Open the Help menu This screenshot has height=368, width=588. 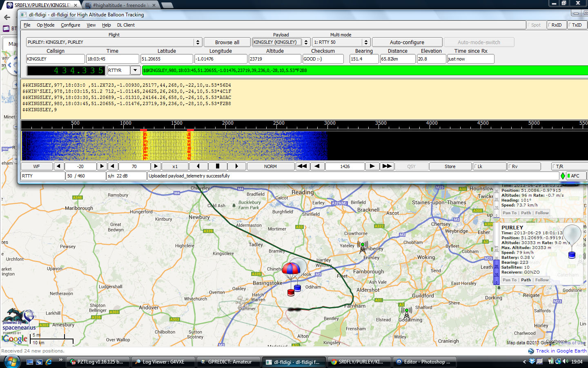pyautogui.click(x=106, y=25)
